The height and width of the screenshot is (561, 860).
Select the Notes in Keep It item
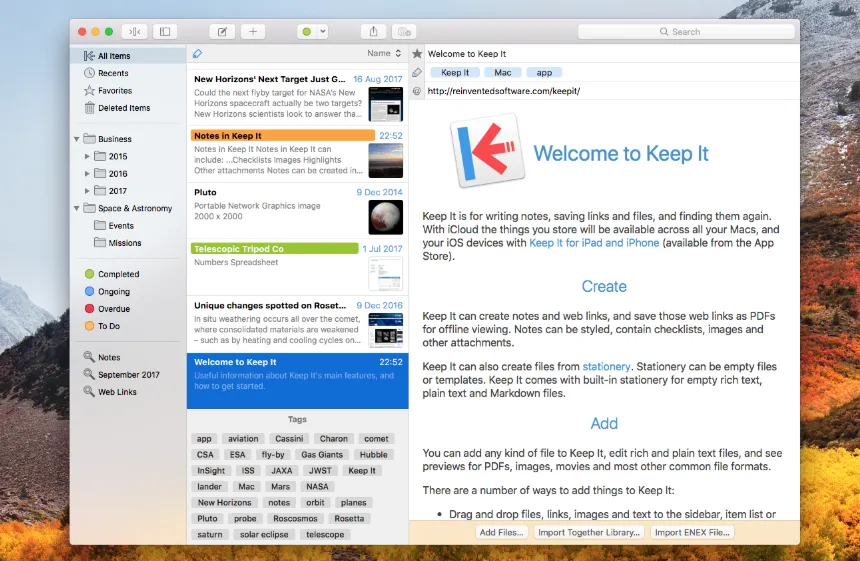[298, 154]
